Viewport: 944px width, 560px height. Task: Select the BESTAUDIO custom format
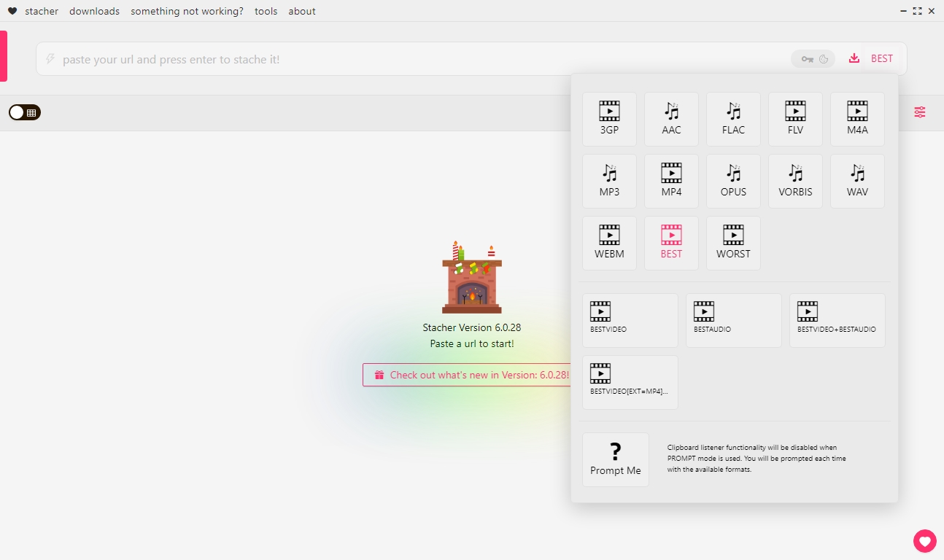(734, 320)
